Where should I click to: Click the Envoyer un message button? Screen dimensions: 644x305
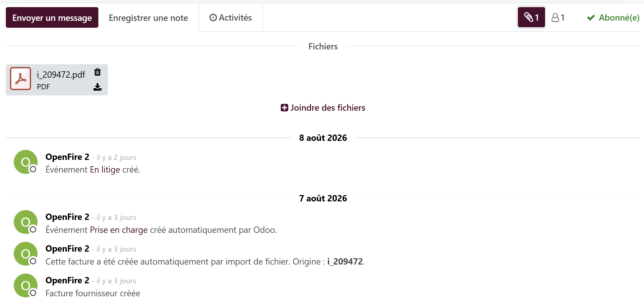(x=52, y=17)
